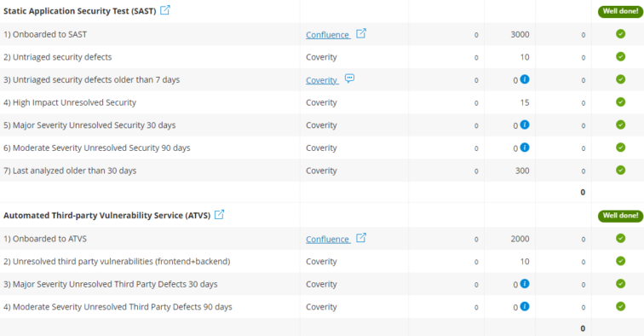Click value 10 in Untriaged security defects row
The width and height of the screenshot is (644, 336).
click(525, 57)
